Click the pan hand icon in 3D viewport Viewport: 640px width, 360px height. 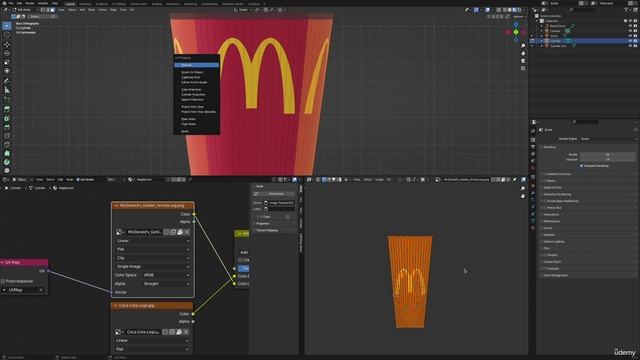click(x=523, y=53)
